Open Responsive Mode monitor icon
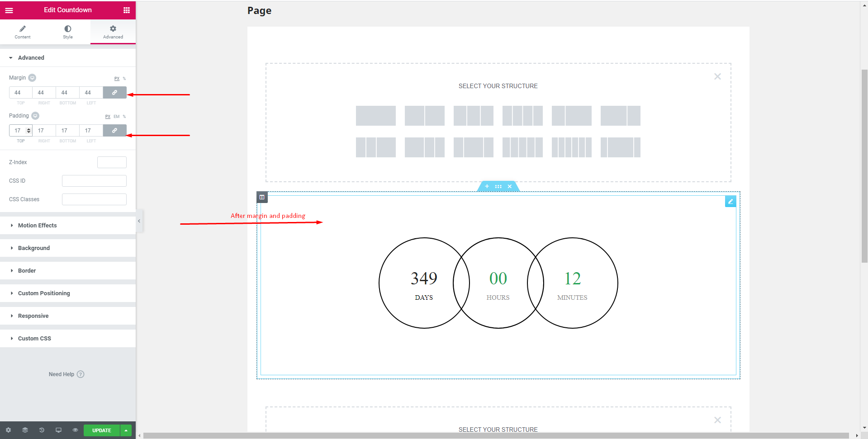This screenshot has width=868, height=439. click(58, 430)
